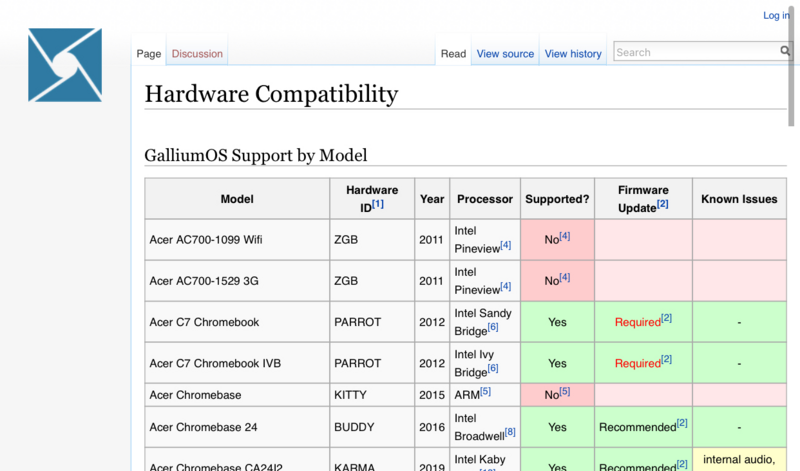The width and height of the screenshot is (800, 471).
Task: Open footnote [4] after No in AC700-1099 row
Action: [x=565, y=236]
